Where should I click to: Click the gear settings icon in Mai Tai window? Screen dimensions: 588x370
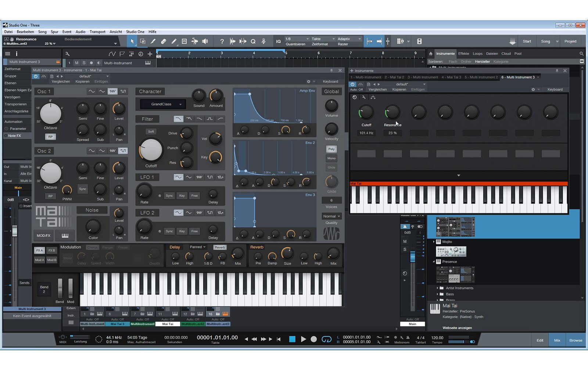[x=309, y=82]
